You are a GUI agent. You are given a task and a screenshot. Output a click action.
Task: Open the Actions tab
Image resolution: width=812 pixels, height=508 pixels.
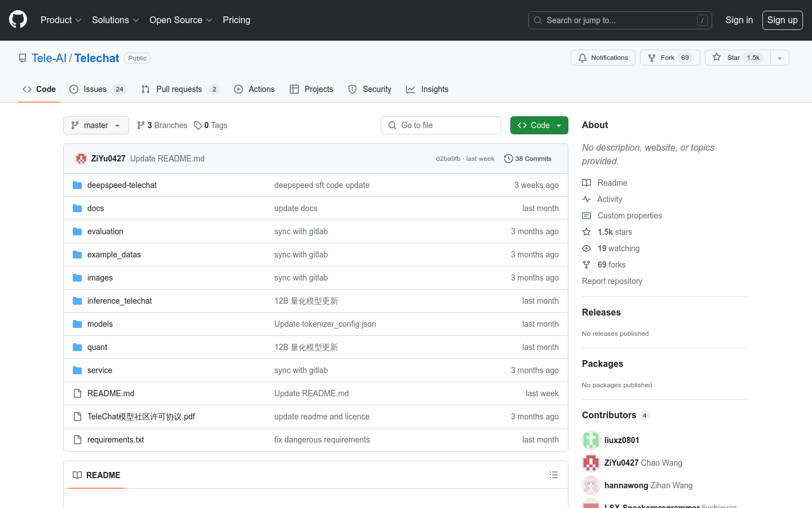coord(254,89)
